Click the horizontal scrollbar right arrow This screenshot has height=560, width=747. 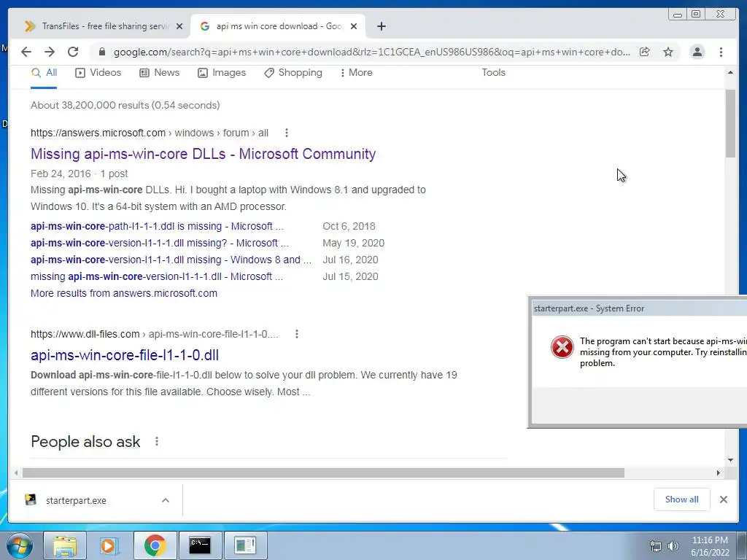719,472
